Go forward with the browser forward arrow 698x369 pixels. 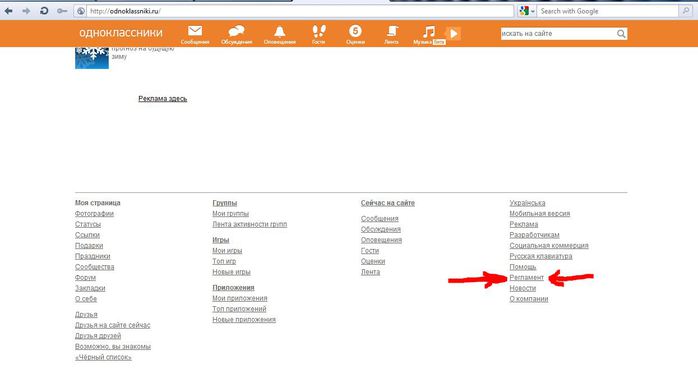pos(26,11)
